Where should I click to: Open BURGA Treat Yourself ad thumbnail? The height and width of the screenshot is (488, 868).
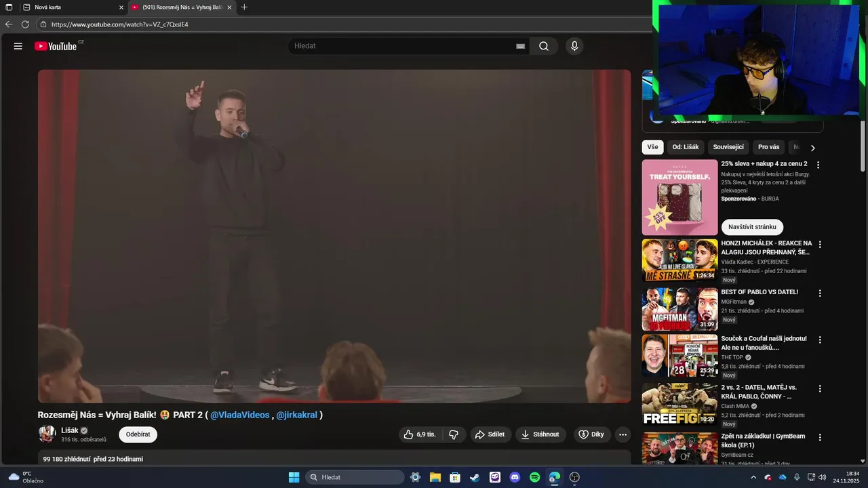(679, 197)
